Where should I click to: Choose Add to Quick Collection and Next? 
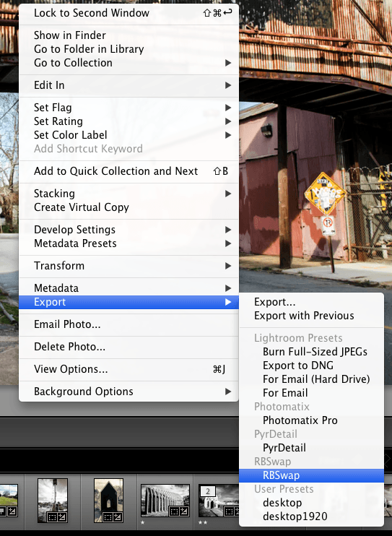click(x=129, y=171)
